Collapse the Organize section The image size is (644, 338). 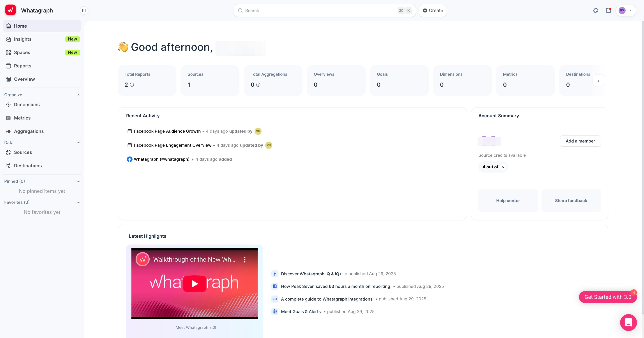[78, 95]
